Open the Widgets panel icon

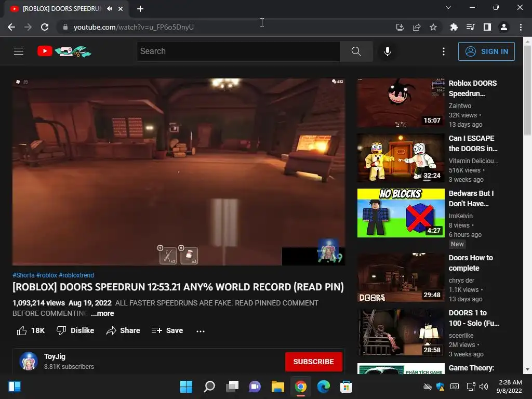15,387
